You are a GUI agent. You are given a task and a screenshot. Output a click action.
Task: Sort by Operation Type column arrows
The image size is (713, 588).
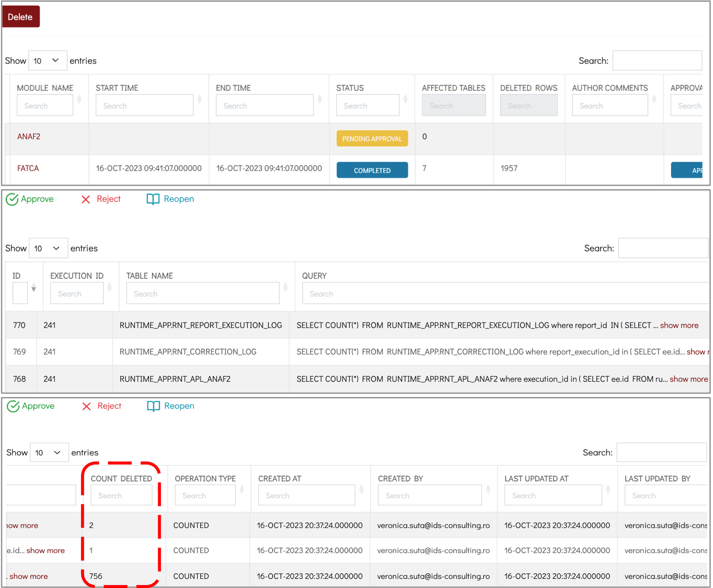point(242,489)
